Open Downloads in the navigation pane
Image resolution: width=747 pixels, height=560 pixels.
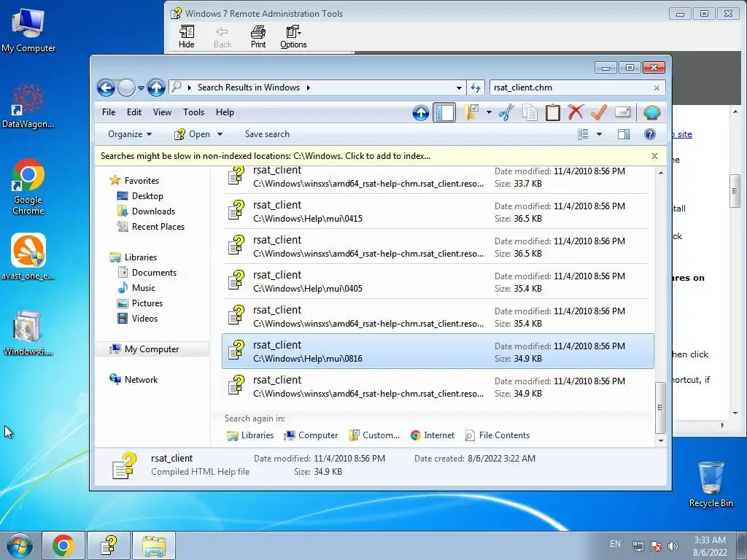(153, 211)
